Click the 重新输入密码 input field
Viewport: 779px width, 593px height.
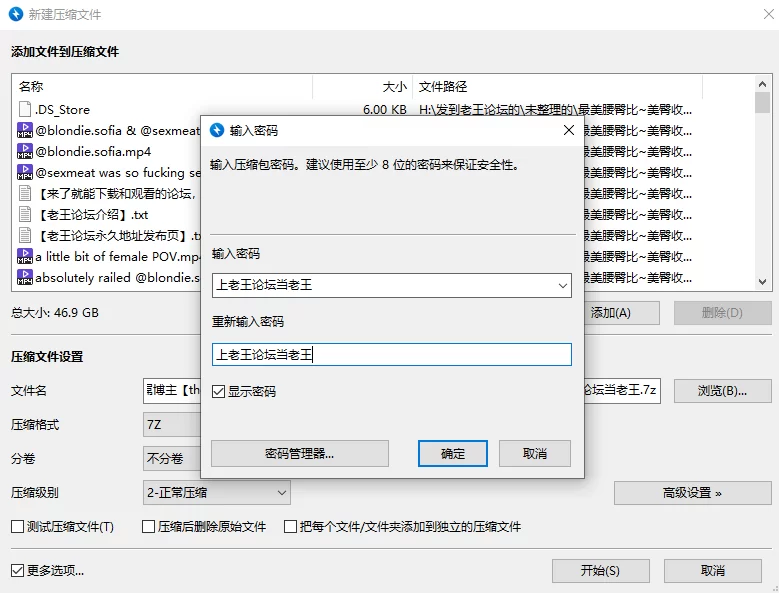(x=391, y=355)
